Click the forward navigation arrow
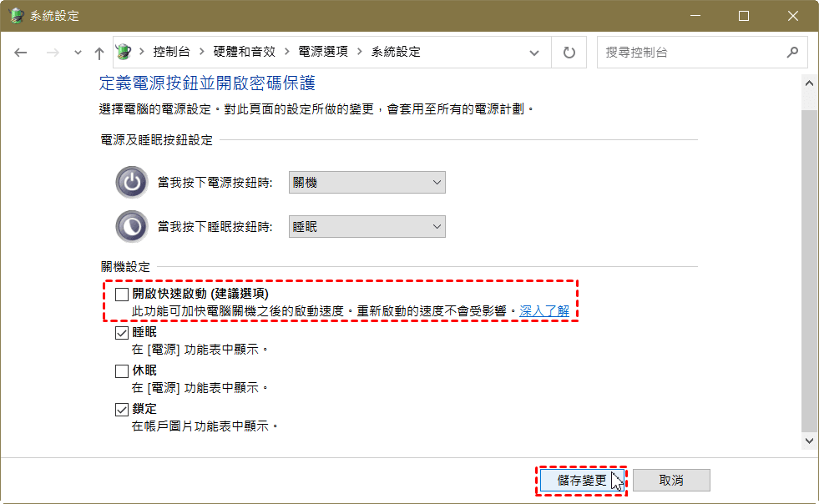This screenshot has height=504, width=819. point(53,53)
